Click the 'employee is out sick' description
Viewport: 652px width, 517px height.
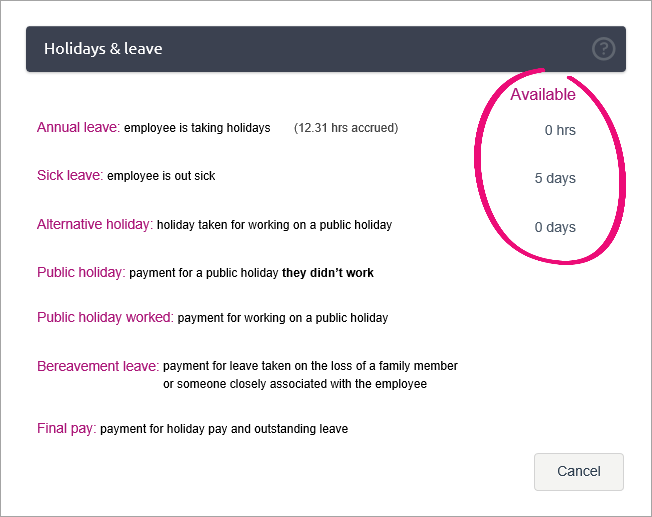coord(161,176)
